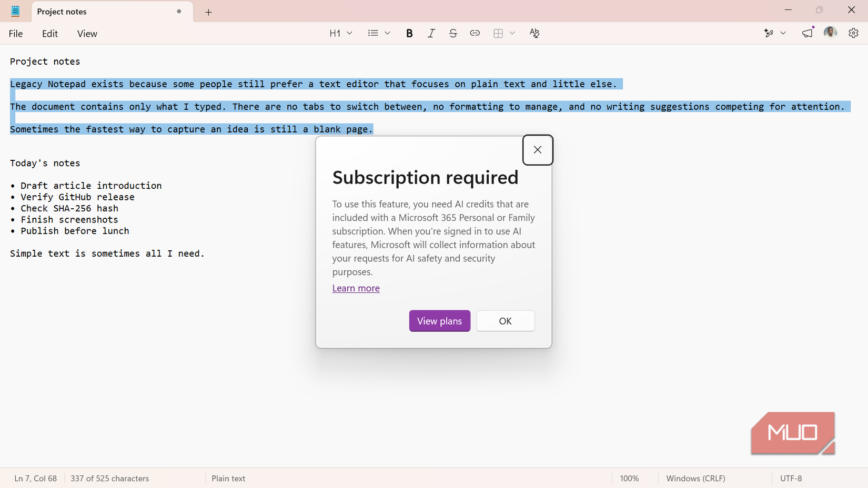Open Settings gear icon
868x488 pixels.
tap(853, 33)
